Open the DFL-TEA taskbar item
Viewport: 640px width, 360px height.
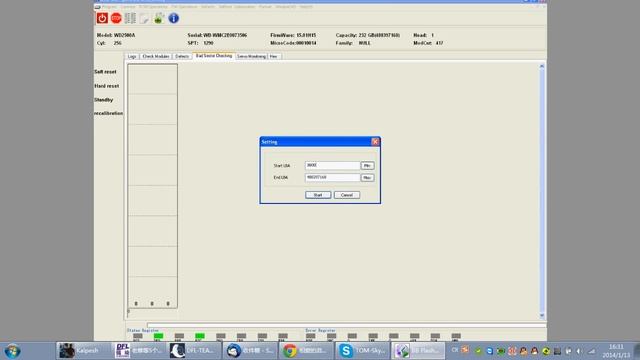point(195,351)
